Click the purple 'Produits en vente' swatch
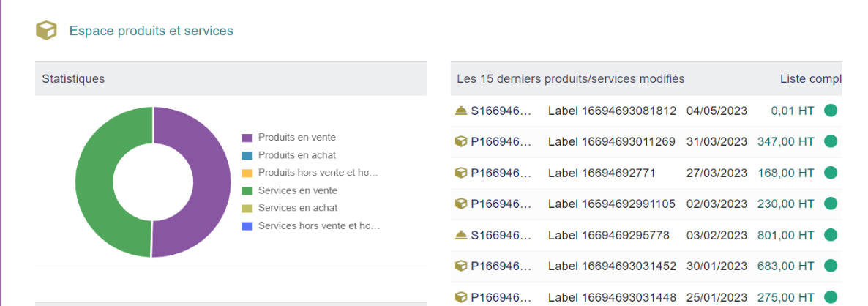The width and height of the screenshot is (868, 306). (x=247, y=138)
